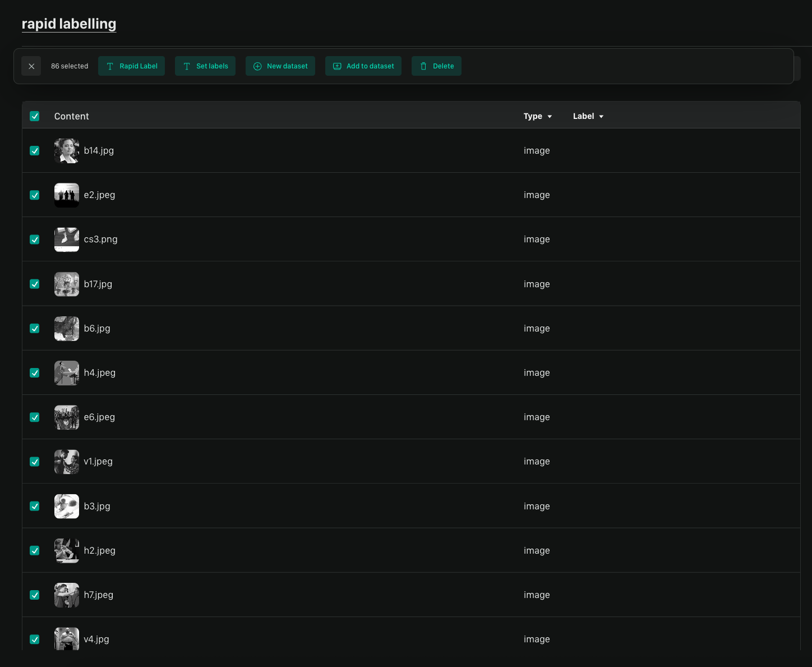812x667 pixels.
Task: Click the image type cell for cs3.png
Action: [x=537, y=240]
